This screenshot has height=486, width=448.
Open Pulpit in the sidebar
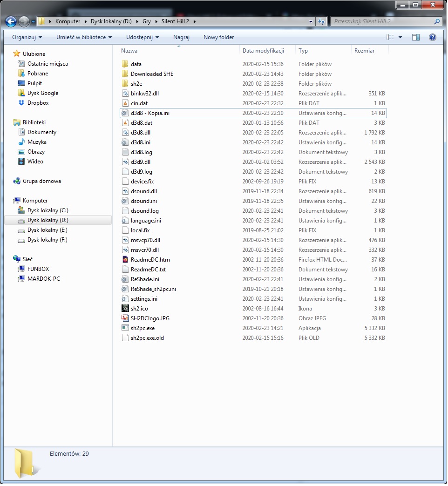(x=34, y=83)
